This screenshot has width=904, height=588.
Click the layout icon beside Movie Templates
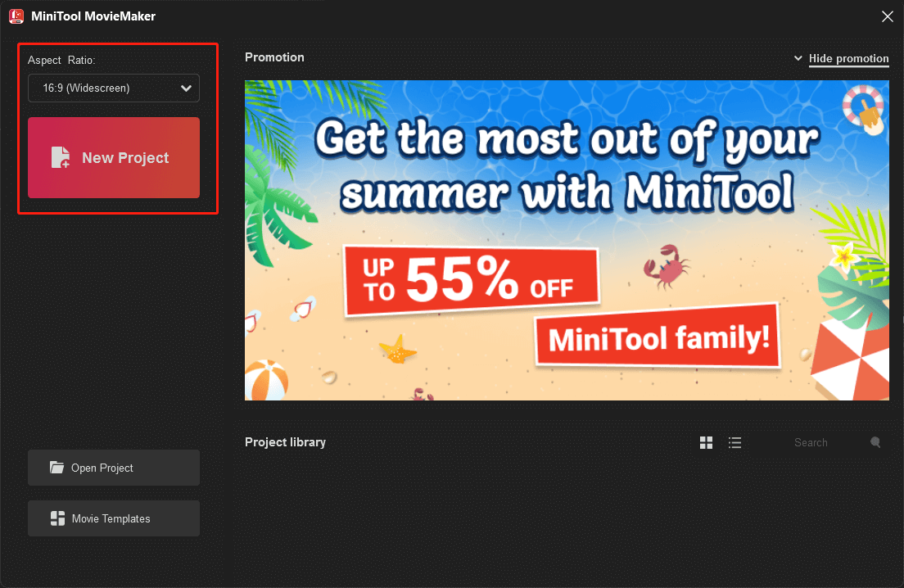click(x=57, y=518)
